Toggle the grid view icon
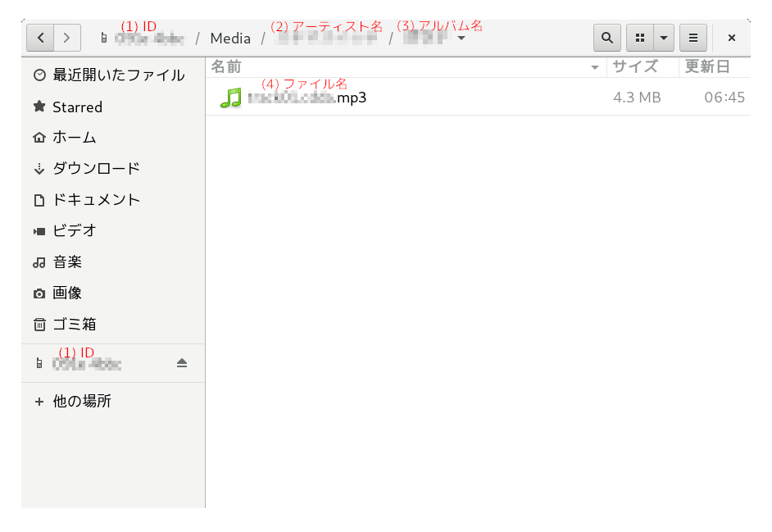The width and height of the screenshot is (772, 532). [x=640, y=38]
